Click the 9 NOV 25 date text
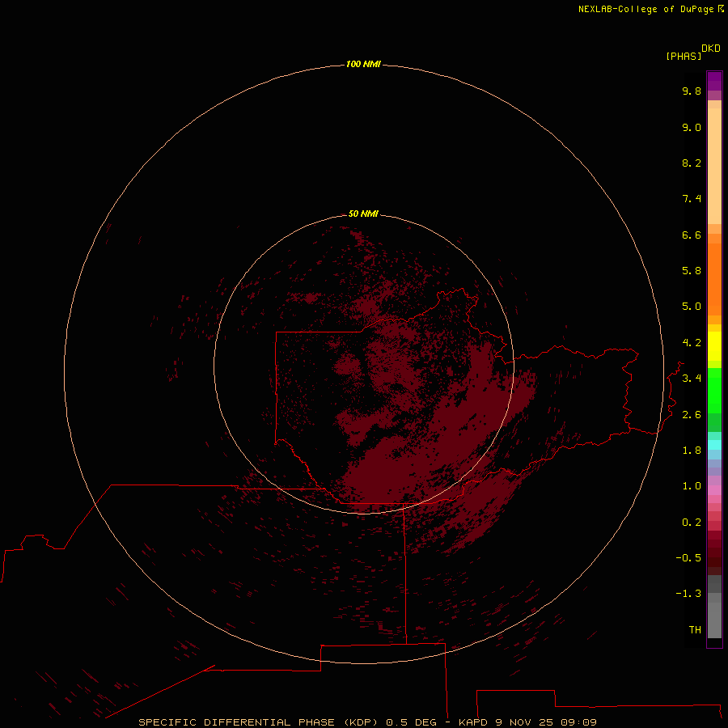 tap(524, 722)
